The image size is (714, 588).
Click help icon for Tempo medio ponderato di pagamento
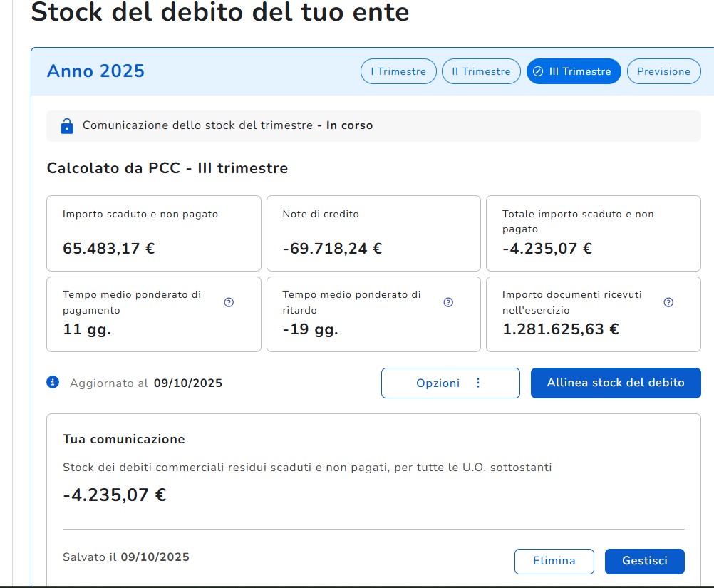click(229, 302)
